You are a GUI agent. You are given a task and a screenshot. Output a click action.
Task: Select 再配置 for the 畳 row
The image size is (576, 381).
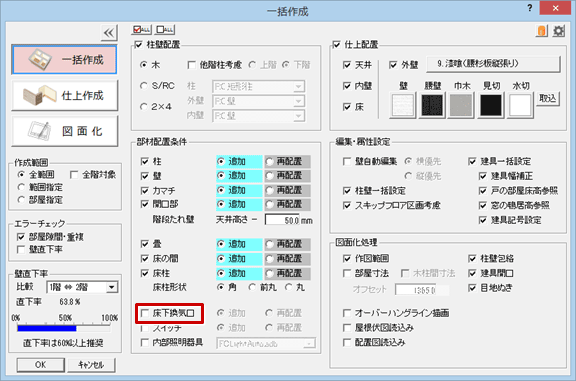pos(270,244)
